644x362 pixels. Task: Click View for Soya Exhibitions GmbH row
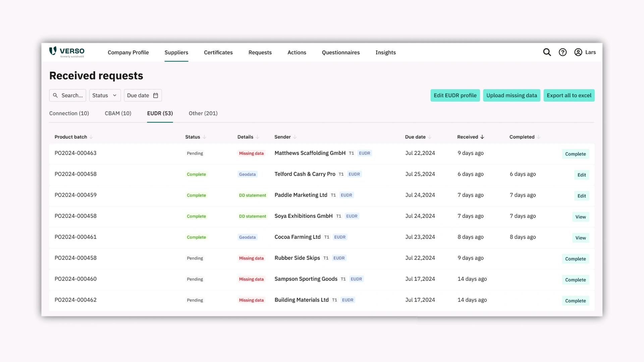click(x=581, y=217)
